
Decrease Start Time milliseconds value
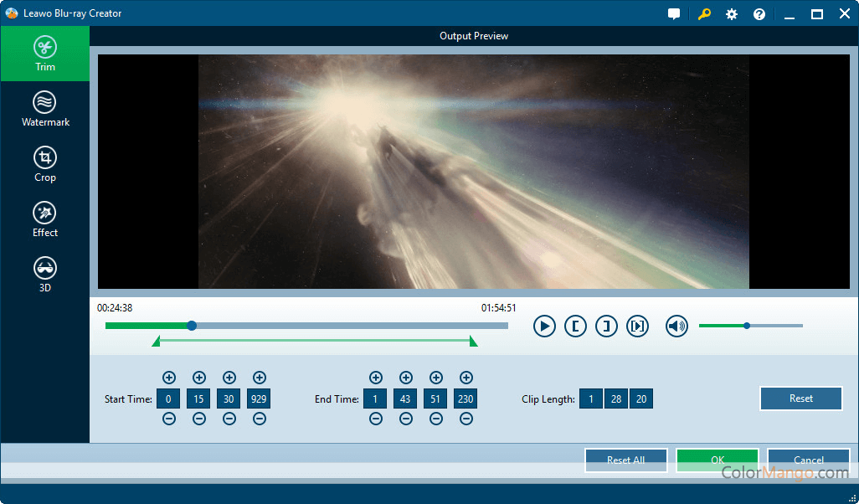[x=260, y=419]
